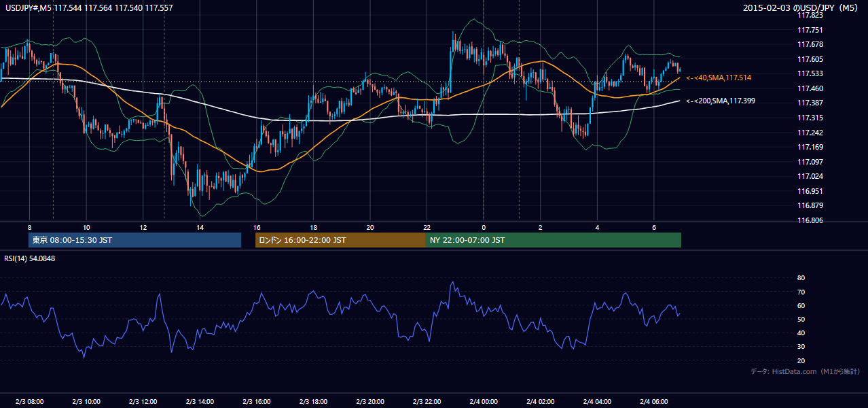Click the RSI(14) 54.0848 indicator label
The width and height of the screenshot is (868, 408).
click(30, 258)
